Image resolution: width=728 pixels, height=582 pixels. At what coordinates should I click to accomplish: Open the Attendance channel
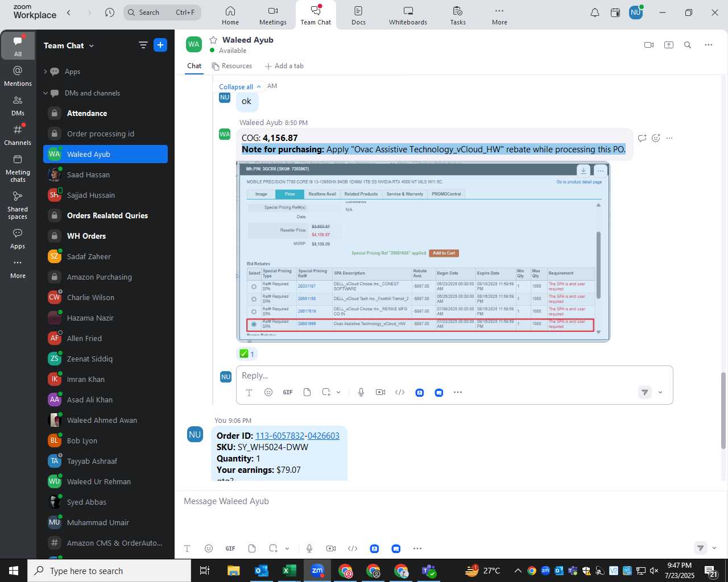[x=105, y=113]
